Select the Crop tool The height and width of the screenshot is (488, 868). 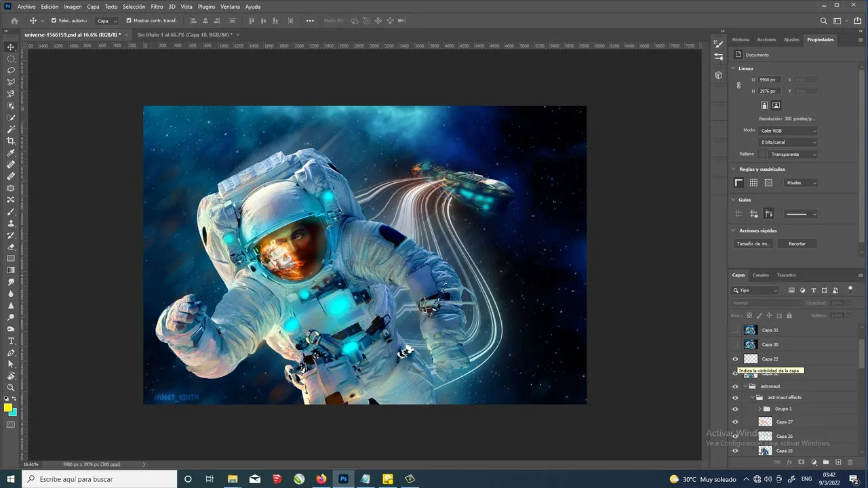click(x=11, y=141)
